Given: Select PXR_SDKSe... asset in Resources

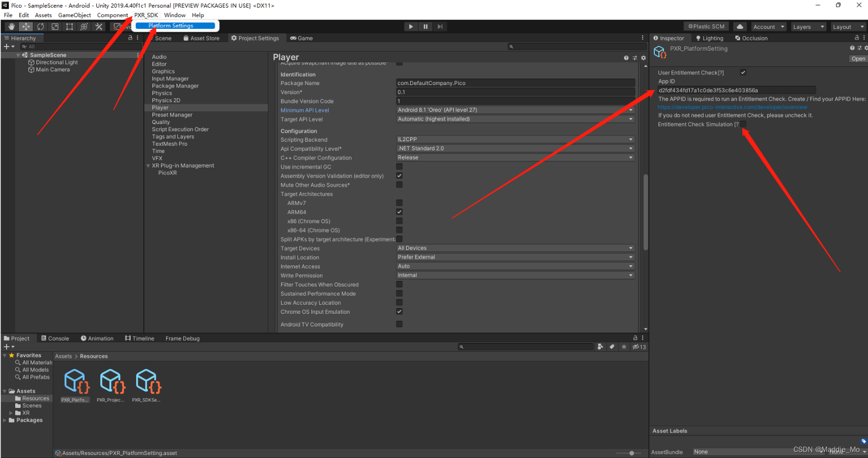Looking at the screenshot, I should pos(146,386).
